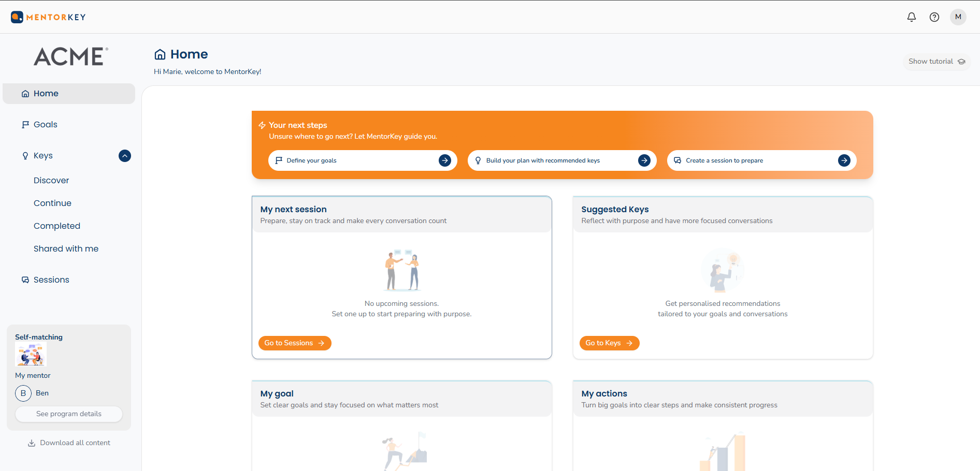Click the MentorKey logo
Viewport: 980px width, 471px height.
(48, 17)
